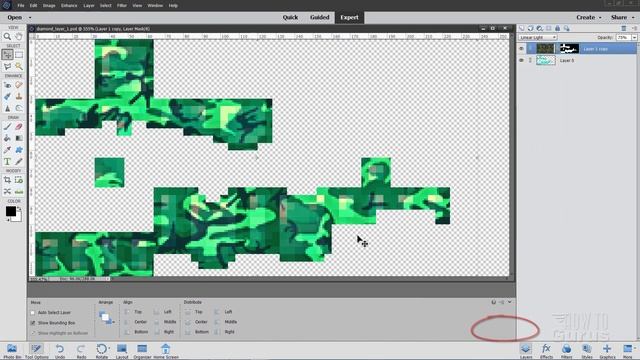Click the foreground color swatch
The image size is (640, 360).
[11, 211]
